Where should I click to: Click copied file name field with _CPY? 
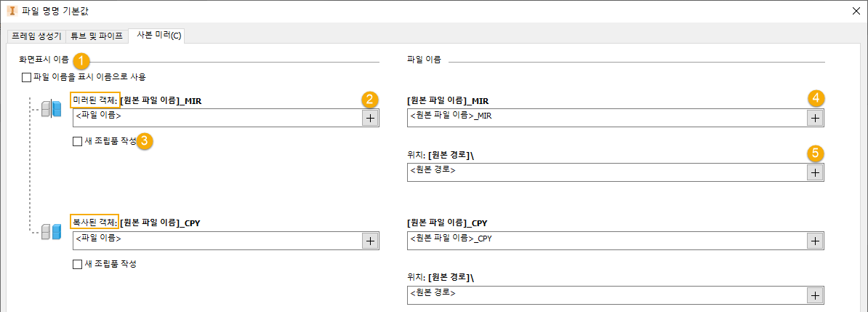tap(606, 241)
